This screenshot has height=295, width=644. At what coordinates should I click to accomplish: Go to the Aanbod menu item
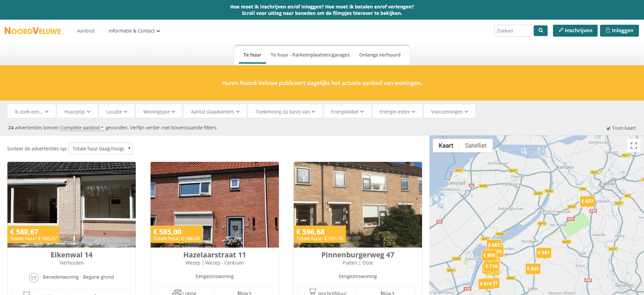click(86, 31)
